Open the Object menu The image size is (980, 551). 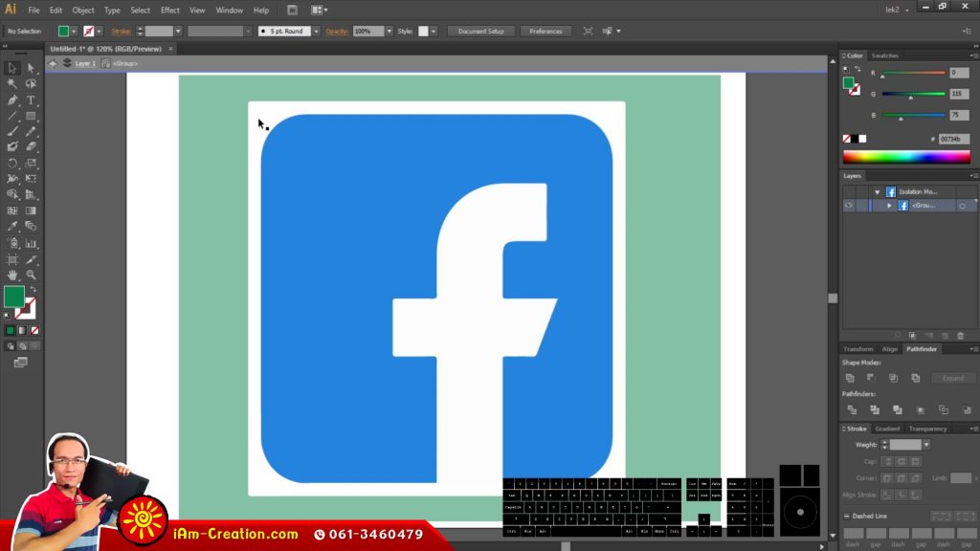(x=82, y=10)
